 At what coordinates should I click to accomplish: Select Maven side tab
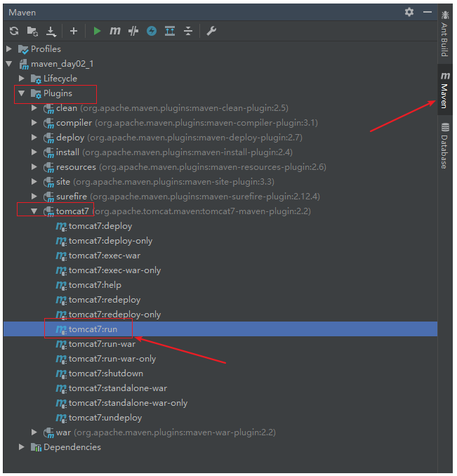(444, 90)
